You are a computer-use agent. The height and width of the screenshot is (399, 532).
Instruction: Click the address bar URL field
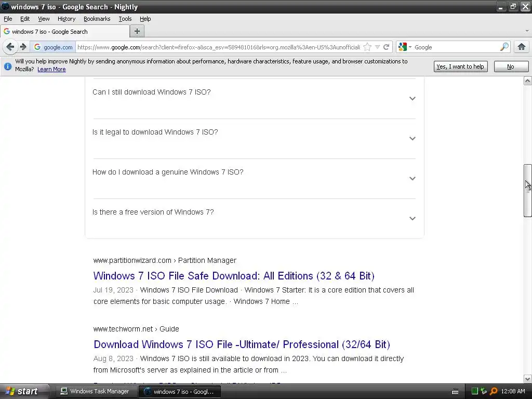coord(219,47)
